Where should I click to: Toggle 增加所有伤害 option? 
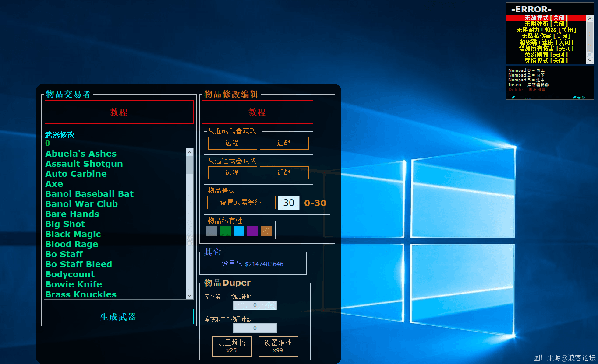(x=546, y=49)
